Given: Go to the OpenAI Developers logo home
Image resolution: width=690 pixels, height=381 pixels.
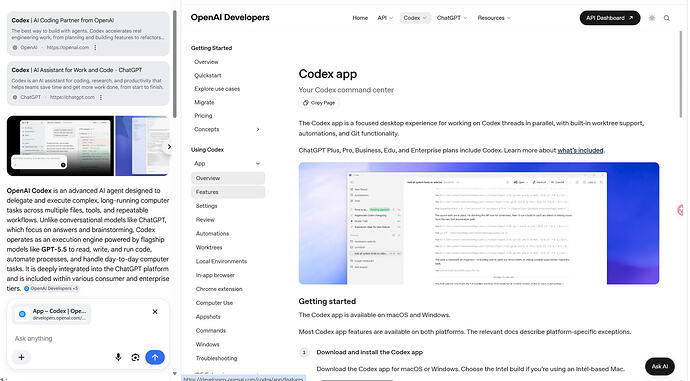Looking at the screenshot, I should (x=230, y=18).
